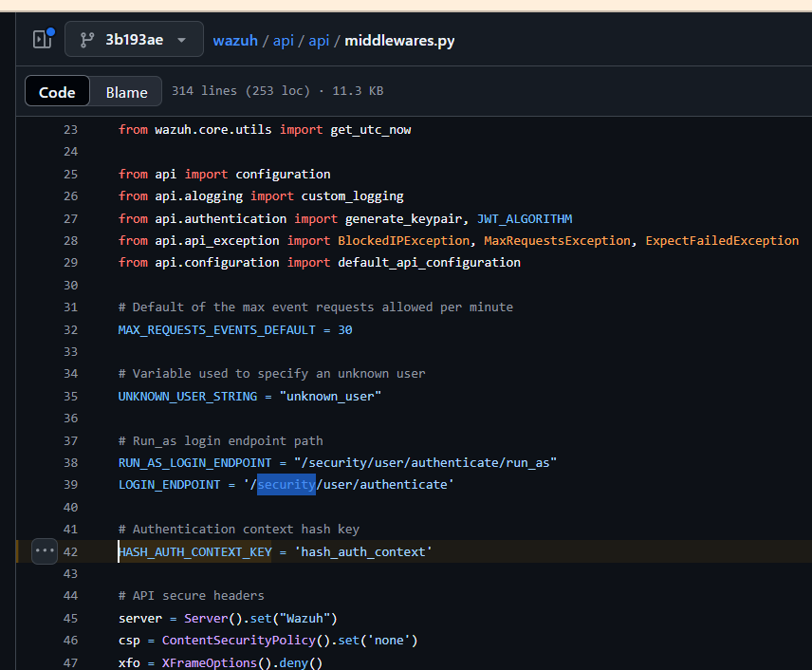
Task: Click the word configuration on line 25
Action: click(x=283, y=174)
